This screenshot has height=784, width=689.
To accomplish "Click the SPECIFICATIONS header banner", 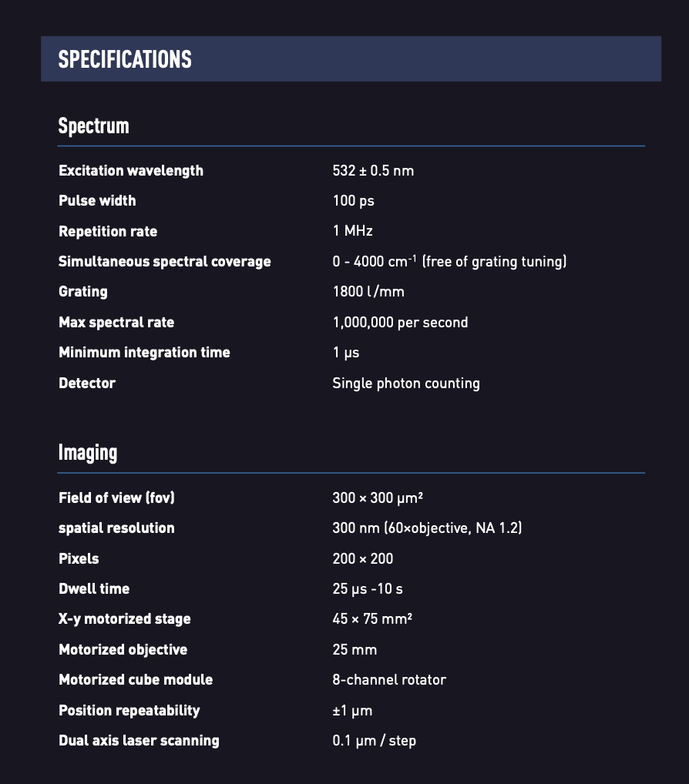I will 351,59.
